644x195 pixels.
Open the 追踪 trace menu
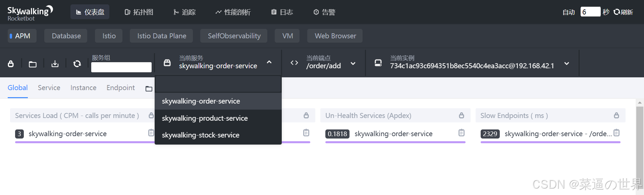(184, 12)
